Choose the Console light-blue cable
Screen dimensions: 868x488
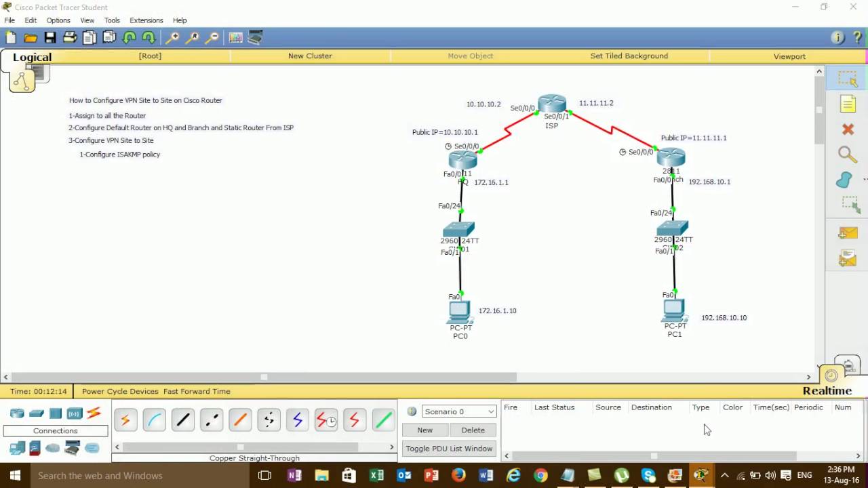pyautogui.click(x=154, y=421)
